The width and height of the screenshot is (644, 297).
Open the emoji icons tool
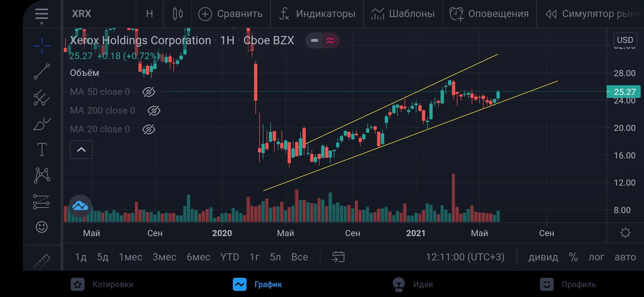[42, 227]
